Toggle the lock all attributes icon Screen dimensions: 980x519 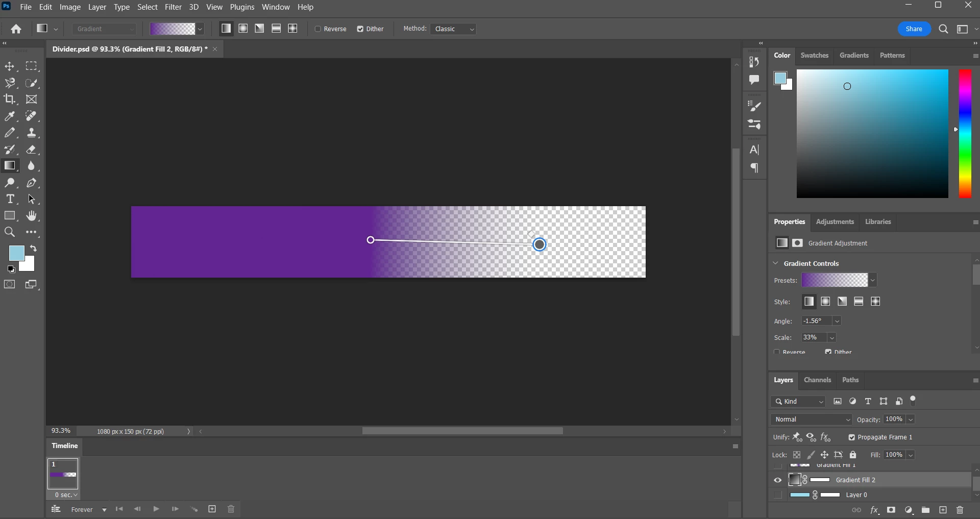tap(853, 455)
